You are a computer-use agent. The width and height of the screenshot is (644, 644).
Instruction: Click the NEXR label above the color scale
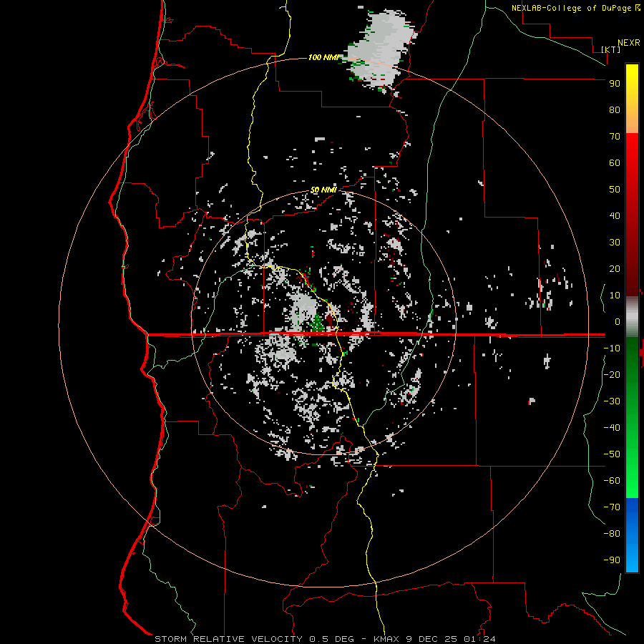point(629,43)
